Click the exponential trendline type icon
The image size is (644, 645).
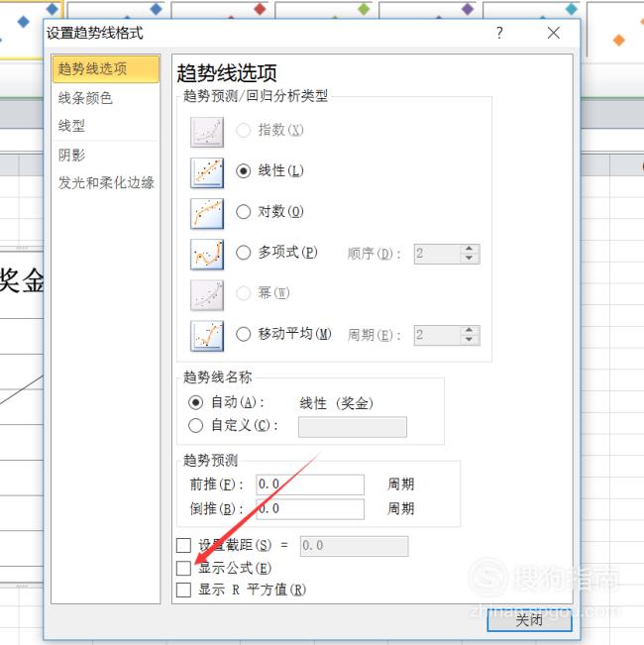207,132
